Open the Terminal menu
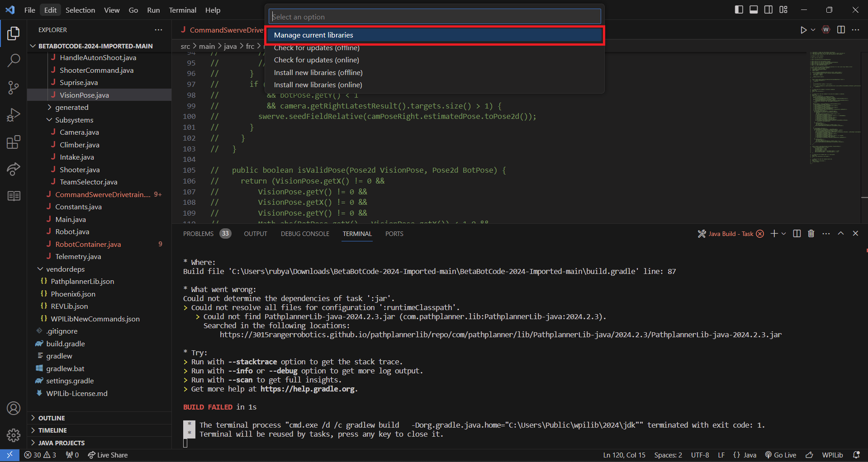Image resolution: width=868 pixels, height=462 pixels. [x=183, y=10]
